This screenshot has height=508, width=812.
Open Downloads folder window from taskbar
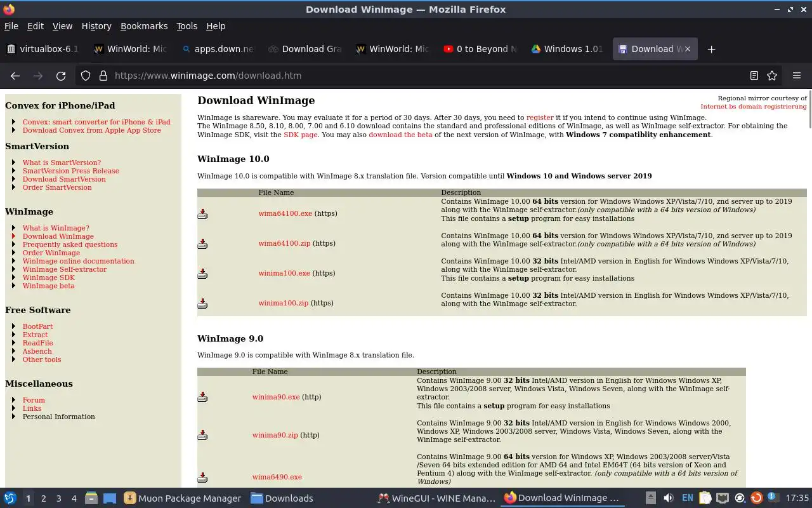(x=282, y=498)
